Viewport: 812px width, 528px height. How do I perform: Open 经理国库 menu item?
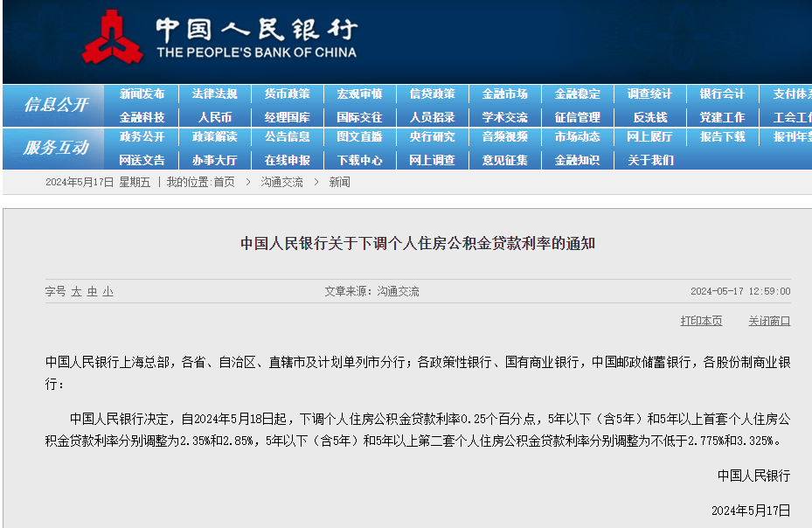coord(287,118)
